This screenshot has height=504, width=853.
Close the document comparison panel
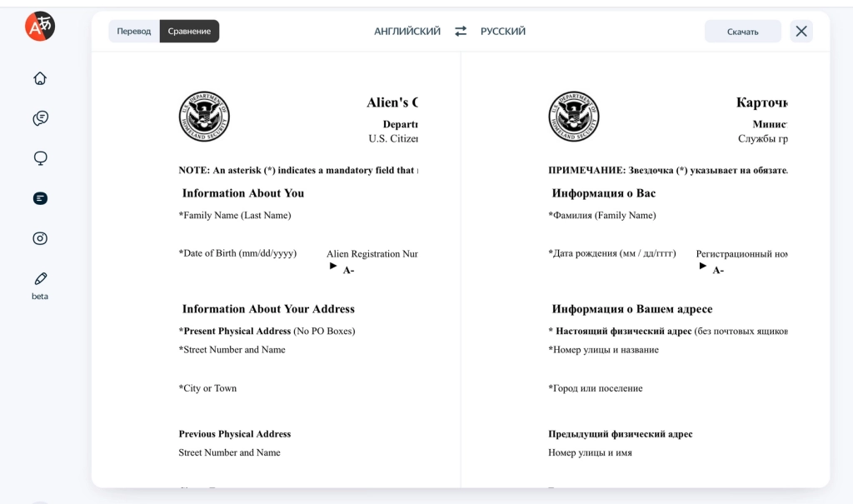click(801, 31)
